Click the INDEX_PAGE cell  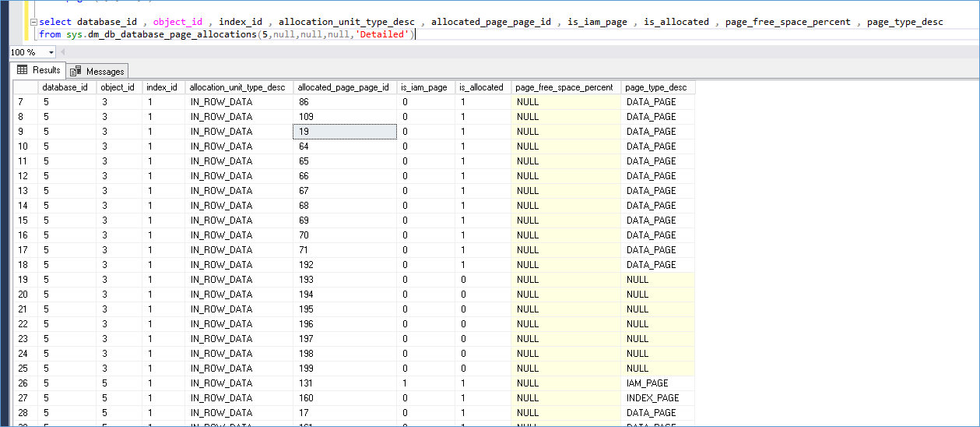pyautogui.click(x=658, y=398)
